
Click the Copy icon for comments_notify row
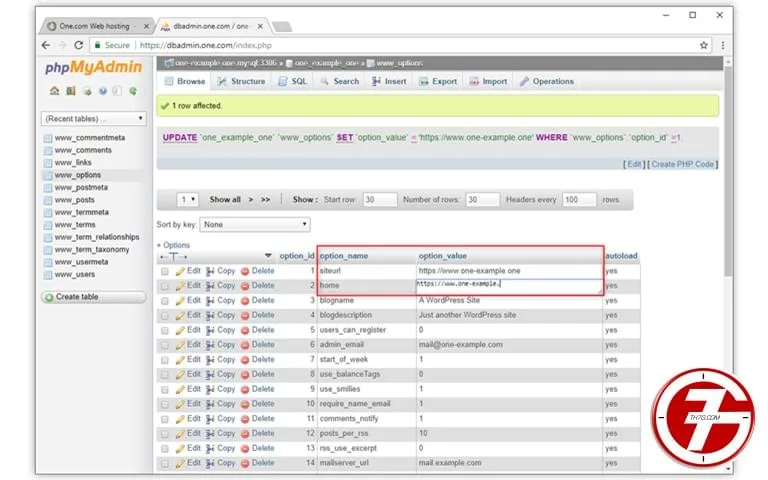[x=210, y=419]
